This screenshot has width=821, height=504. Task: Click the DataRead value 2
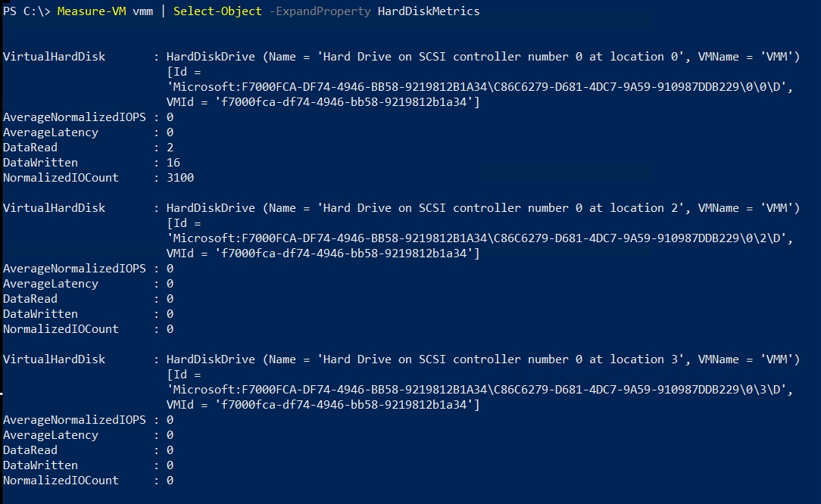click(x=170, y=148)
